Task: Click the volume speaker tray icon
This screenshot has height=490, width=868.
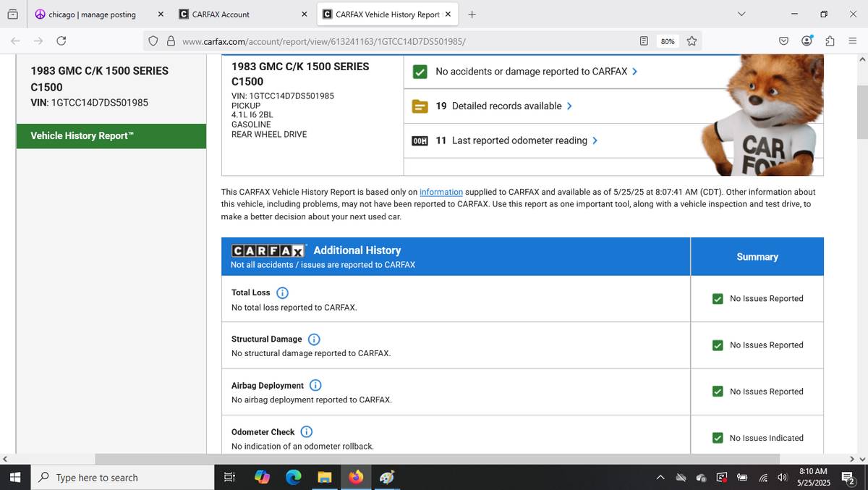Action: pyautogui.click(x=782, y=478)
